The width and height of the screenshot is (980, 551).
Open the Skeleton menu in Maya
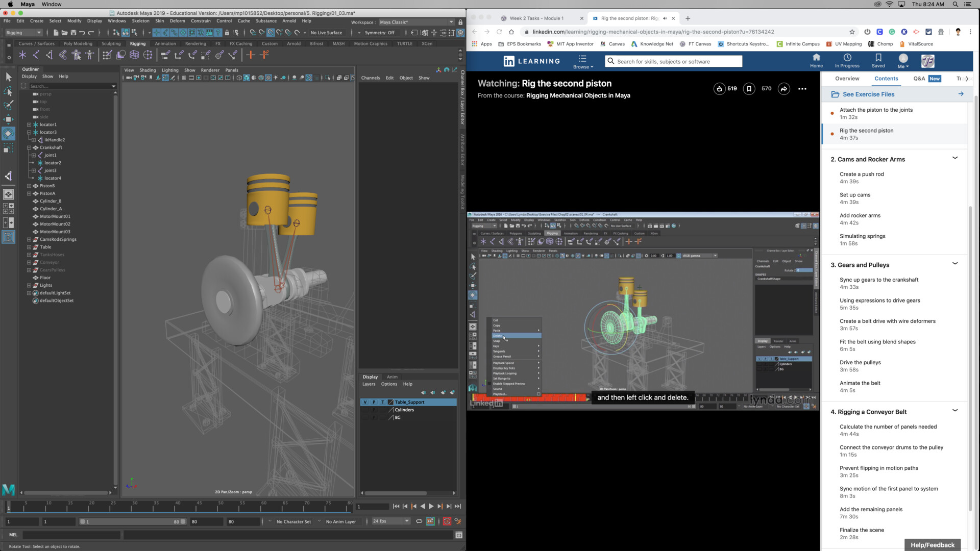pos(140,21)
